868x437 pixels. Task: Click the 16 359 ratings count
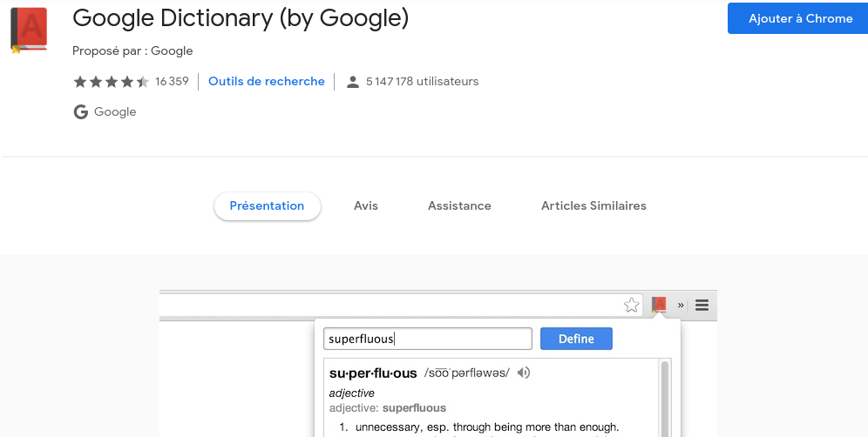coord(172,82)
